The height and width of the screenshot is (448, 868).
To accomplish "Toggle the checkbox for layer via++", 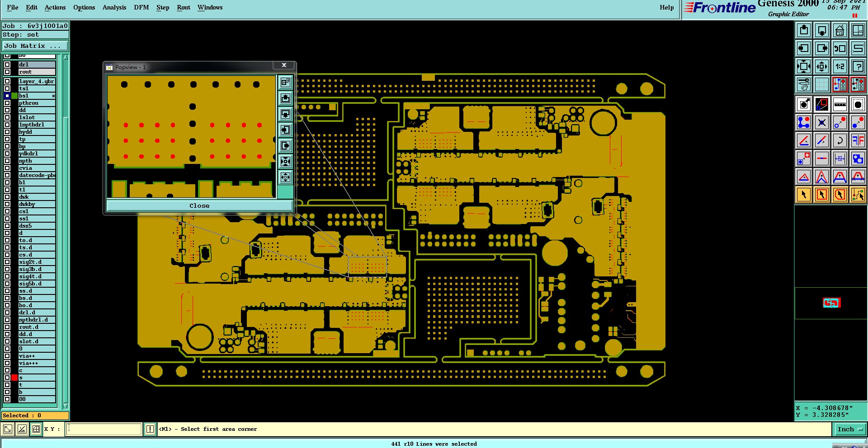I will click(x=7, y=356).
